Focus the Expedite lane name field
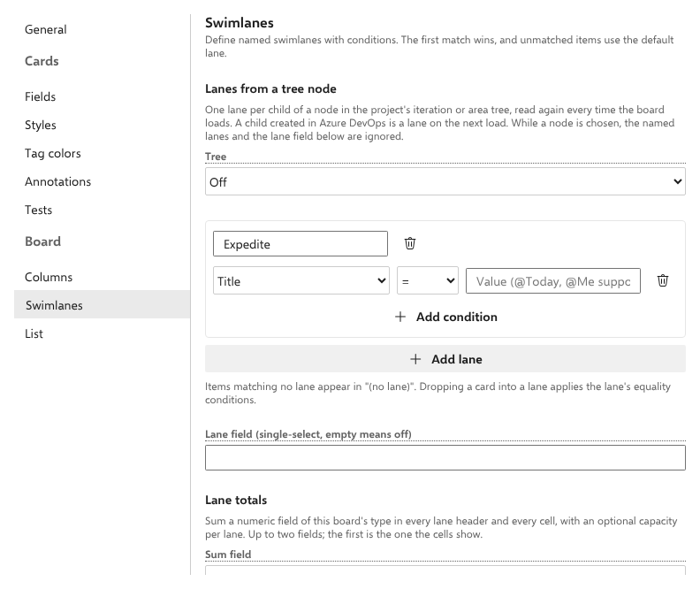700x589 pixels. [x=300, y=244]
